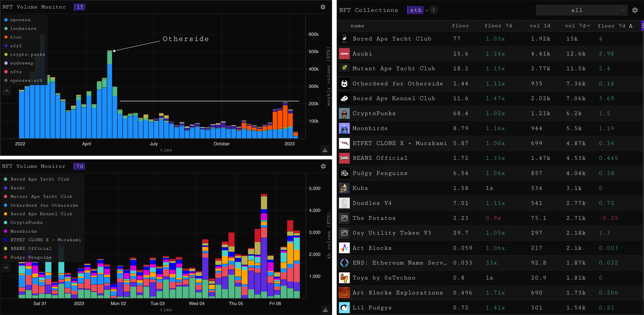Sort by floor 7d delta column

pyautogui.click(x=615, y=26)
